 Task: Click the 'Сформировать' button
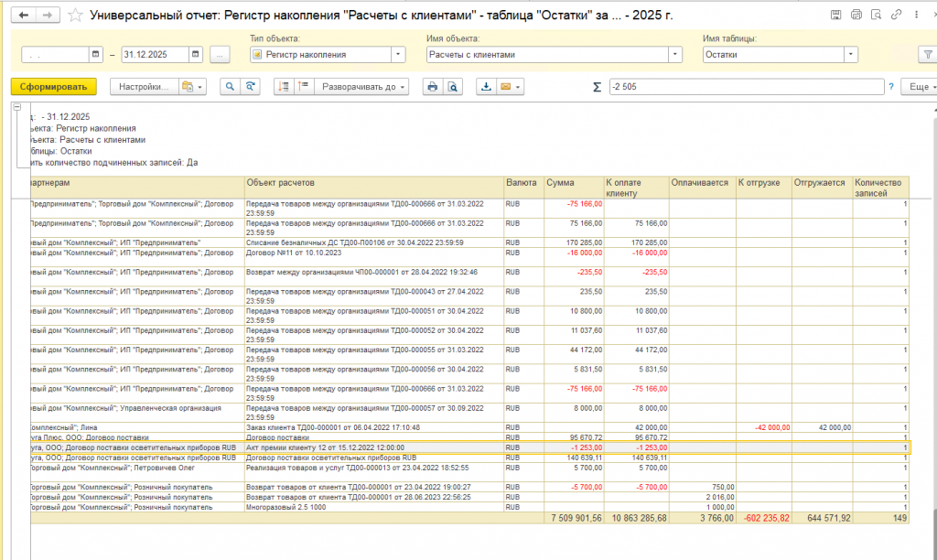pyautogui.click(x=53, y=86)
